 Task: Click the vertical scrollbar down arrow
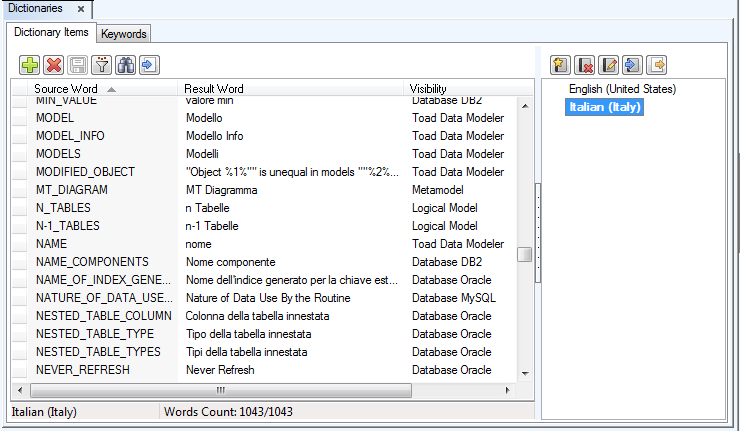(x=524, y=373)
